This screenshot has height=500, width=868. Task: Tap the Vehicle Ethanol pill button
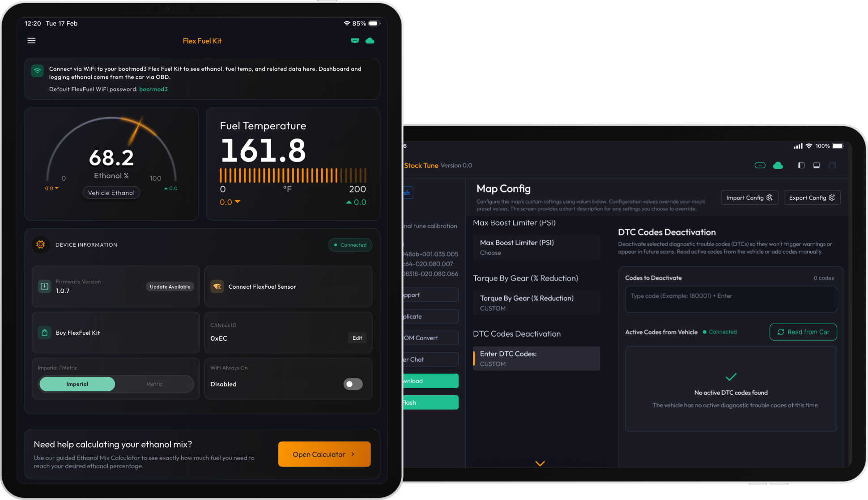click(x=111, y=192)
